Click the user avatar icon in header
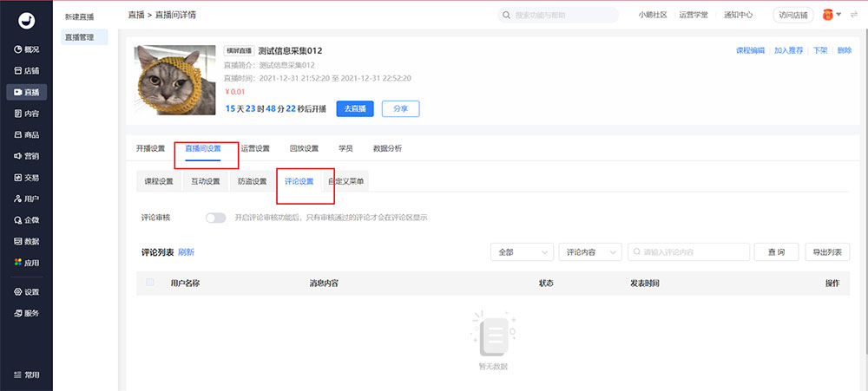The image size is (868, 391). (x=827, y=15)
